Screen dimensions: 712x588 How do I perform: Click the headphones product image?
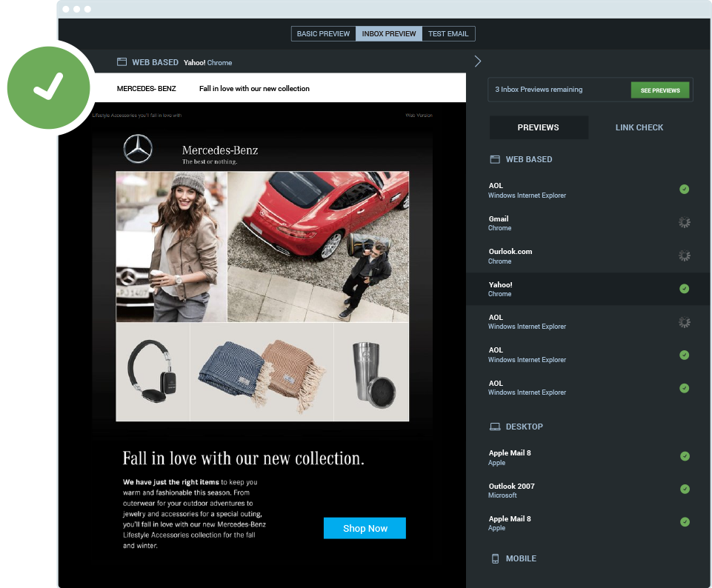click(153, 372)
